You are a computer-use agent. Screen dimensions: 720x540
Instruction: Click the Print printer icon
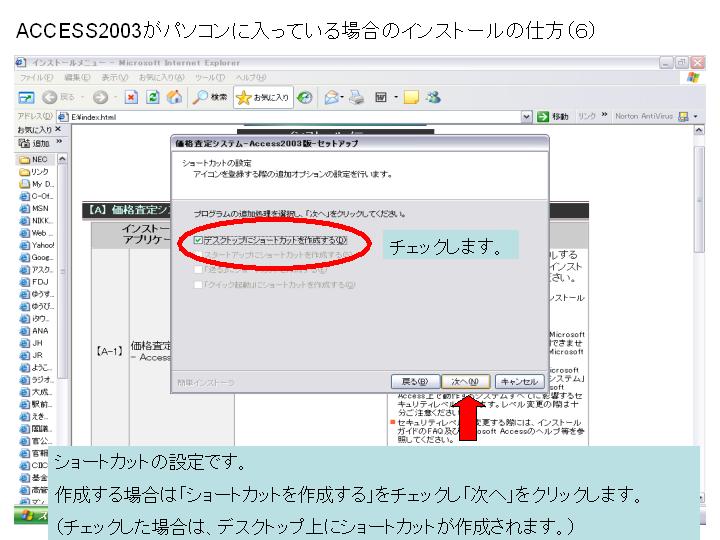point(356,97)
